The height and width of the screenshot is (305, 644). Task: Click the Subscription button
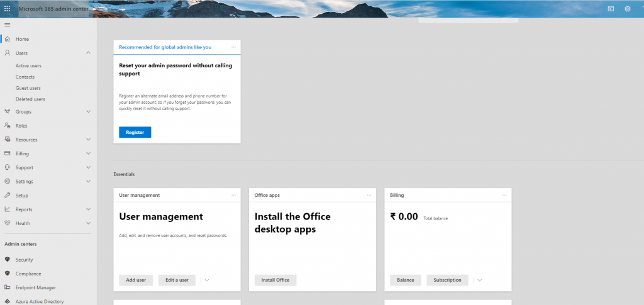tap(447, 280)
